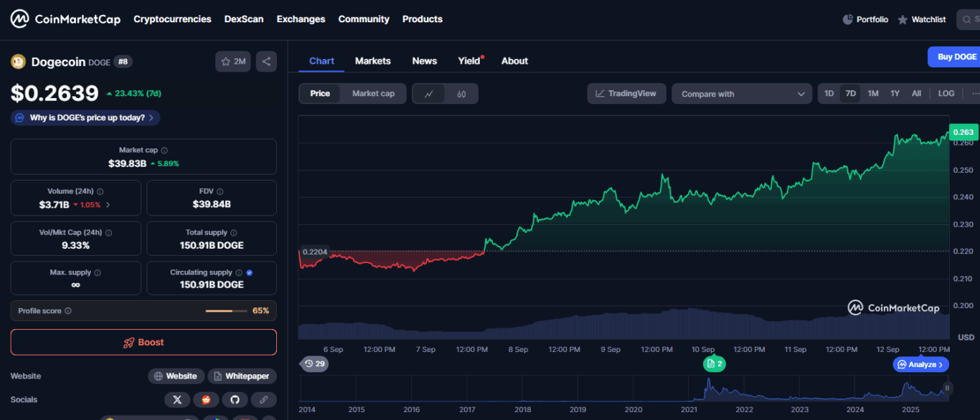Click the history marker labeled 29

[314, 364]
